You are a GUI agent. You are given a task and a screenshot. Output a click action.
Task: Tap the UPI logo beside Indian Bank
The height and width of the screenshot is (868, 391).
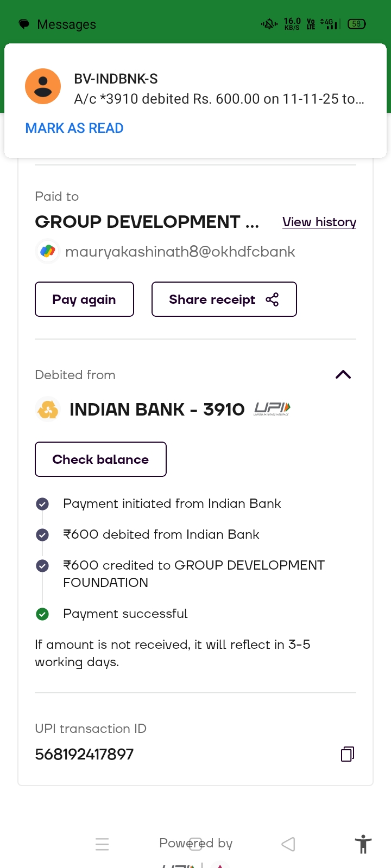tap(272, 409)
